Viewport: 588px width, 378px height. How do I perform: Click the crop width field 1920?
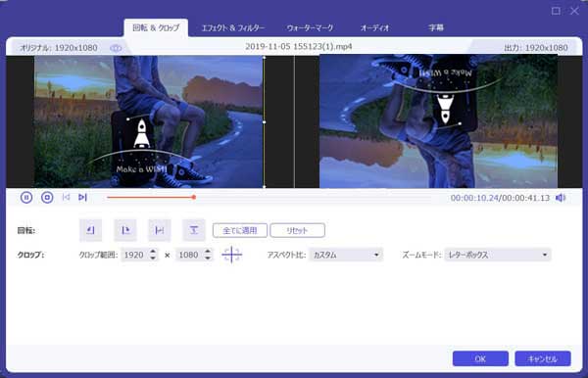click(134, 255)
